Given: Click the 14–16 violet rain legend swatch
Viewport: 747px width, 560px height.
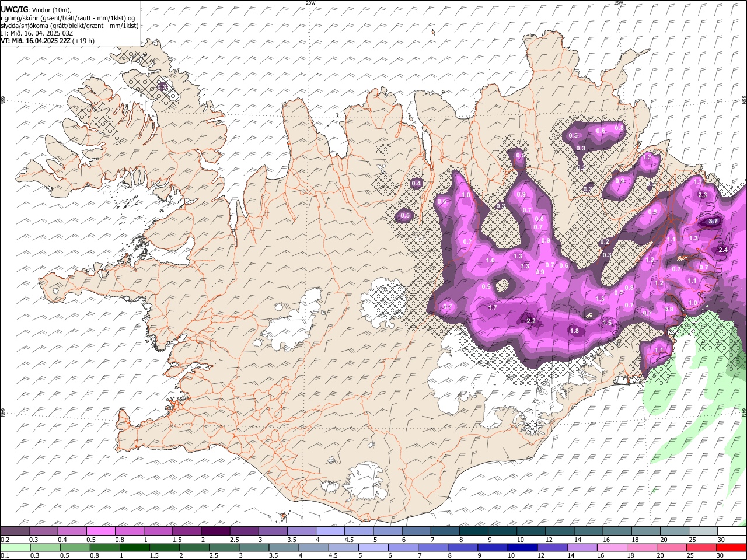Looking at the screenshot, I should click(583, 547).
